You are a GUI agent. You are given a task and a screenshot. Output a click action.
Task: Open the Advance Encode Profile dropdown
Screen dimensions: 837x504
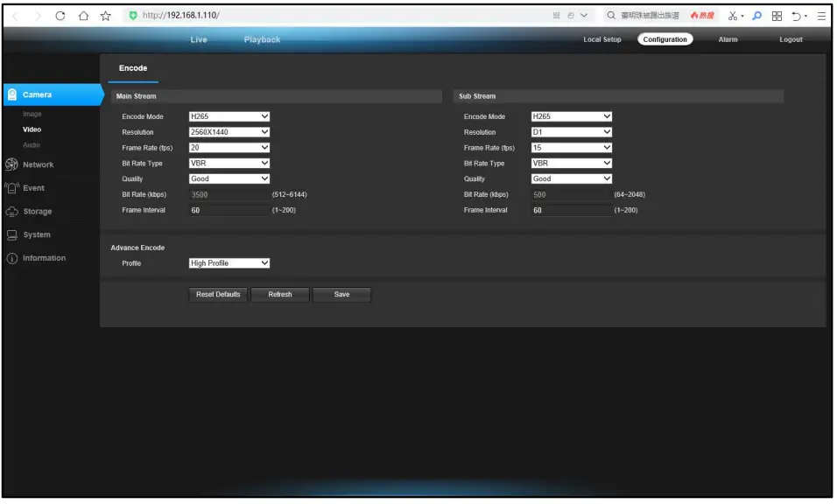coord(229,262)
